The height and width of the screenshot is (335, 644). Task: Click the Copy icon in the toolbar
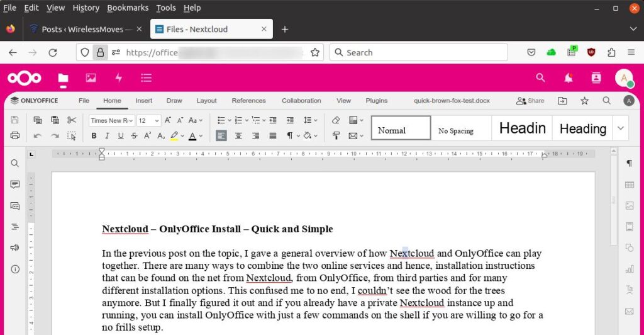pos(37,120)
